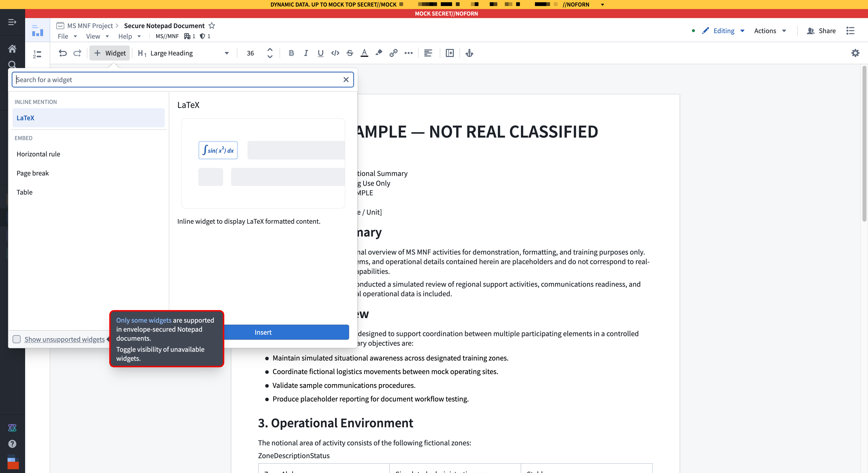The width and height of the screenshot is (868, 473).
Task: Focus the Search for a widget field
Action: (179, 80)
